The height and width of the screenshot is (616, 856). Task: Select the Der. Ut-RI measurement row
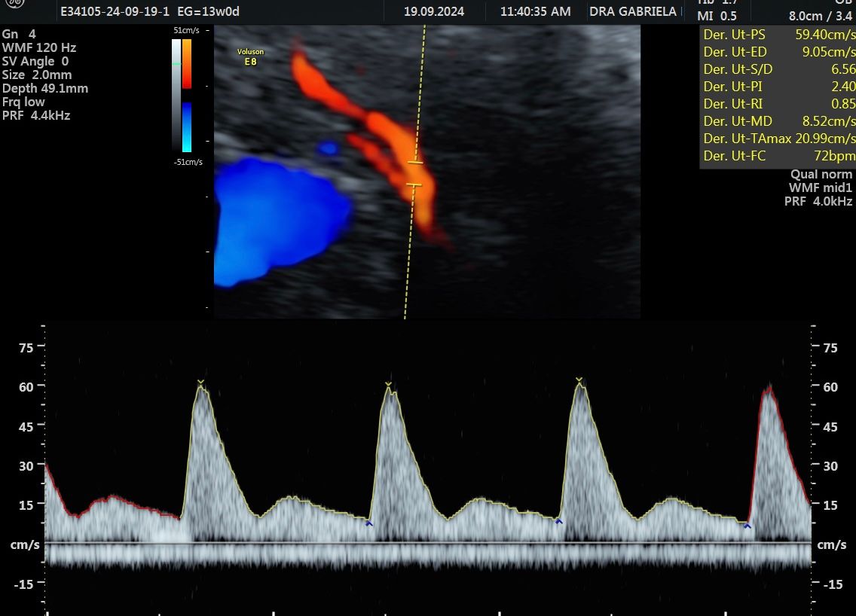(x=778, y=104)
